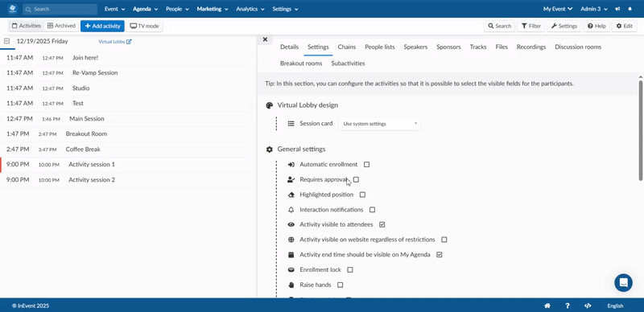Click the website globe icon

291,240
